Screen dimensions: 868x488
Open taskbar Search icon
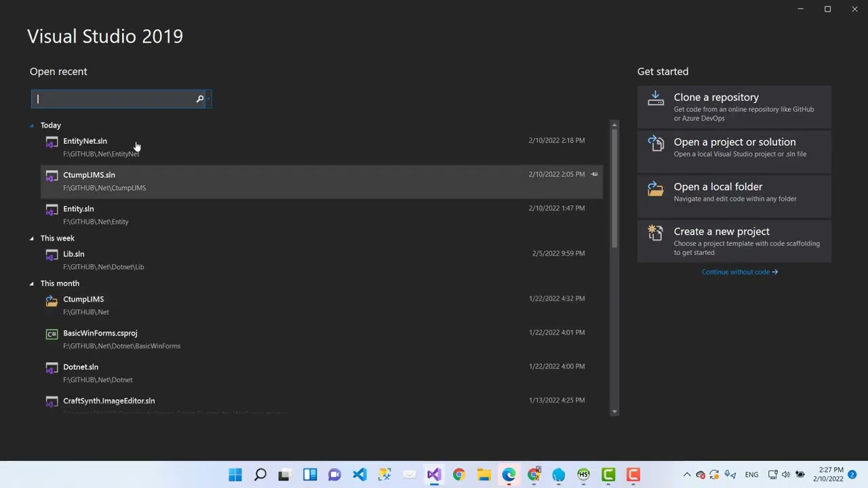tap(260, 474)
